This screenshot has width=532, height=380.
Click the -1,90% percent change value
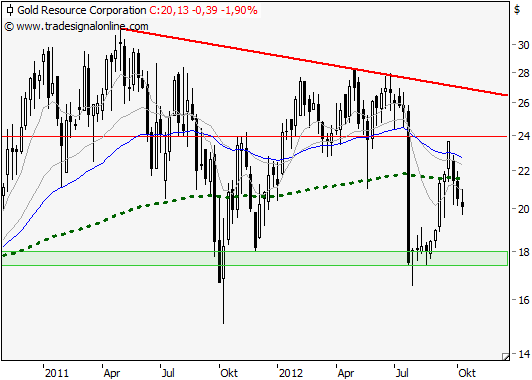[239, 10]
